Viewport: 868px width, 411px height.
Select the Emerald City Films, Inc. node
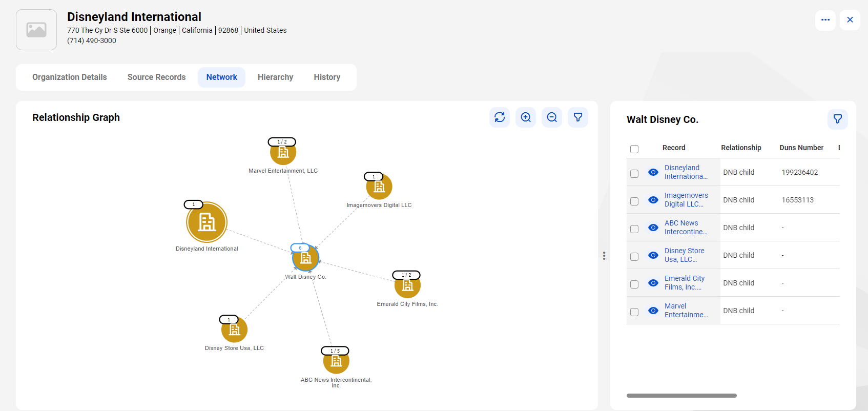click(x=407, y=285)
